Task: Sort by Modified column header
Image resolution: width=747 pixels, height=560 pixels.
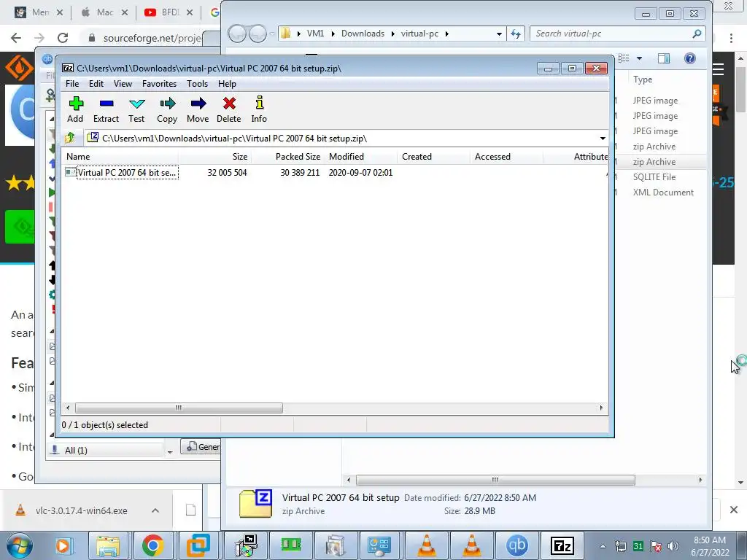Action: coord(360,157)
